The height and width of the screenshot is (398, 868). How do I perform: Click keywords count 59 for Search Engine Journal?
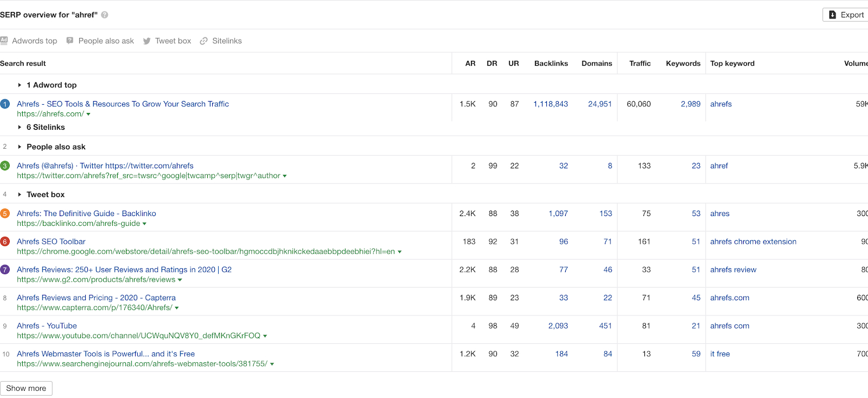[x=696, y=353]
